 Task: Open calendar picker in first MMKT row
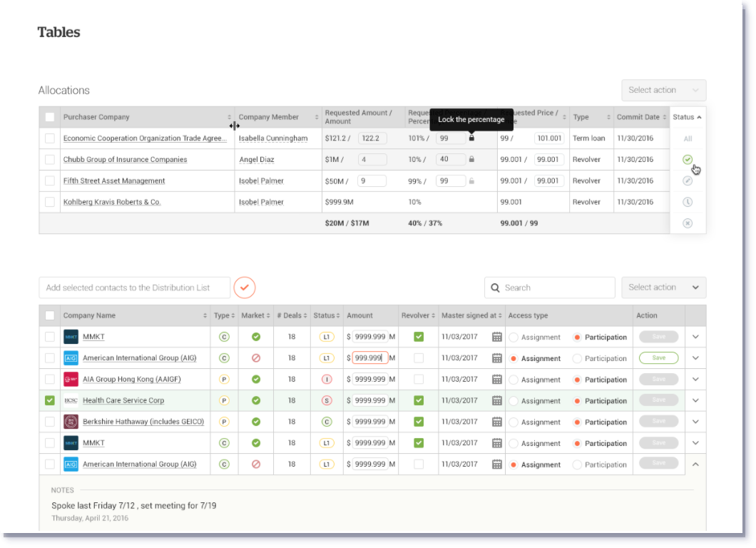[x=497, y=338]
